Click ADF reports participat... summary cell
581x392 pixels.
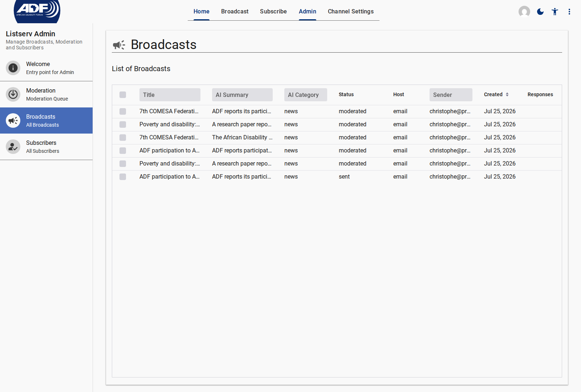[x=242, y=151]
